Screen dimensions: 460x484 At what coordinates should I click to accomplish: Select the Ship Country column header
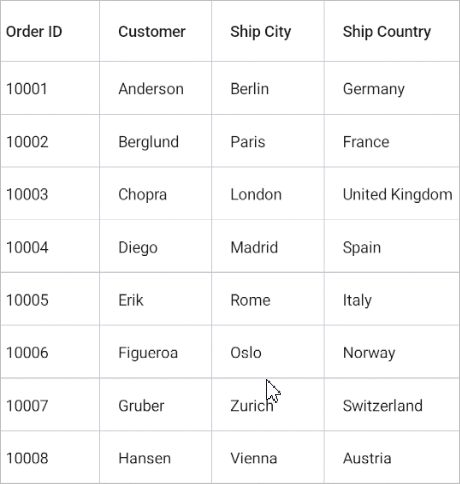pos(392,31)
